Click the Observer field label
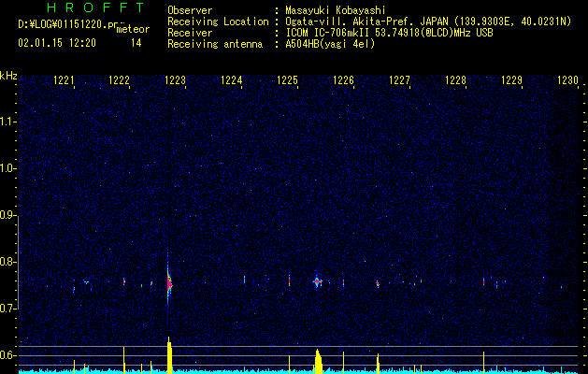Viewport: 588px width, 374px height. point(190,10)
